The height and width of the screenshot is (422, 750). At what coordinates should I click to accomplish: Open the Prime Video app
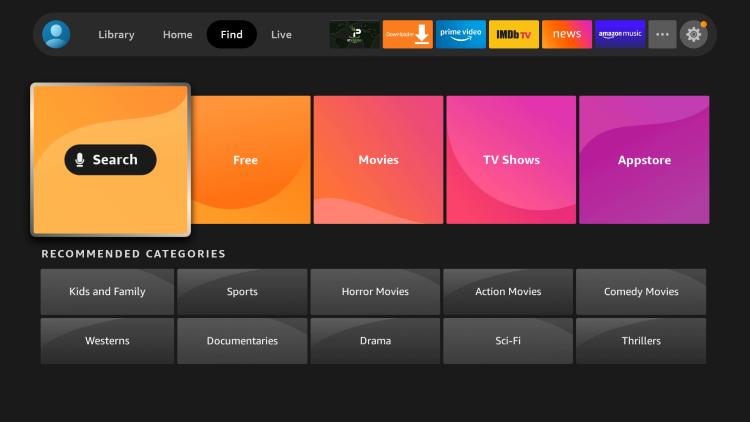pyautogui.click(x=461, y=34)
